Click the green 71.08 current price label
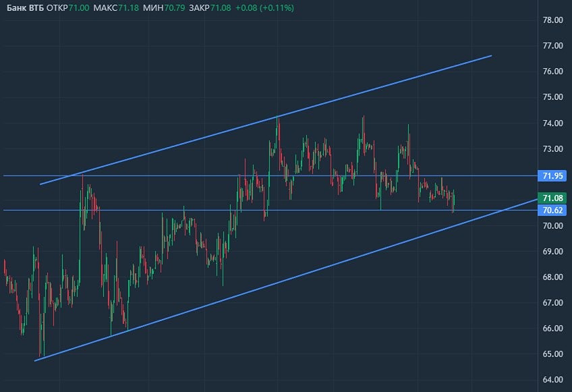This screenshot has height=392, width=572. [x=552, y=198]
